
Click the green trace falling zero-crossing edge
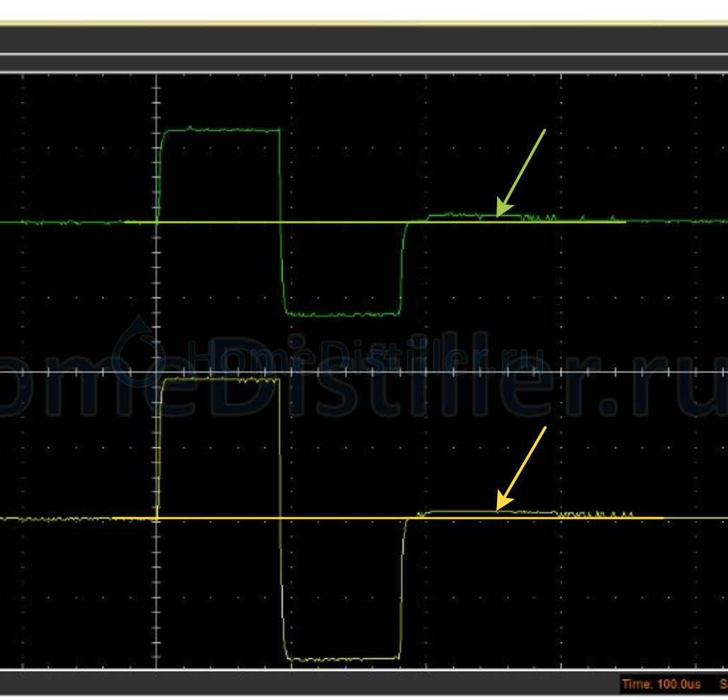tap(281, 222)
